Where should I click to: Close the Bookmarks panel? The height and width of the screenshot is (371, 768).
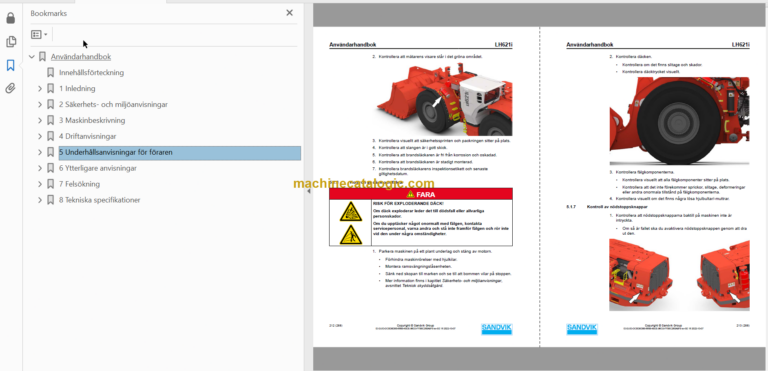pyautogui.click(x=289, y=13)
